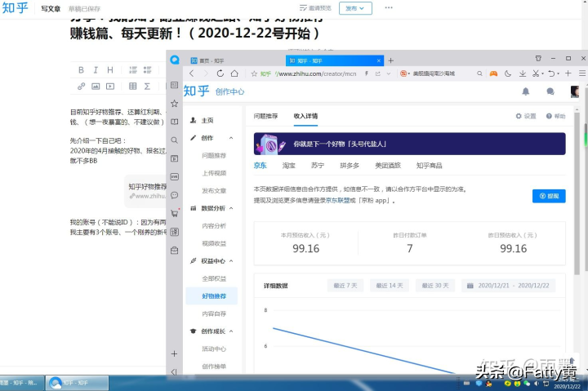Insert a table in the editor
Image resolution: width=588 pixels, height=391 pixels.
pyautogui.click(x=133, y=87)
